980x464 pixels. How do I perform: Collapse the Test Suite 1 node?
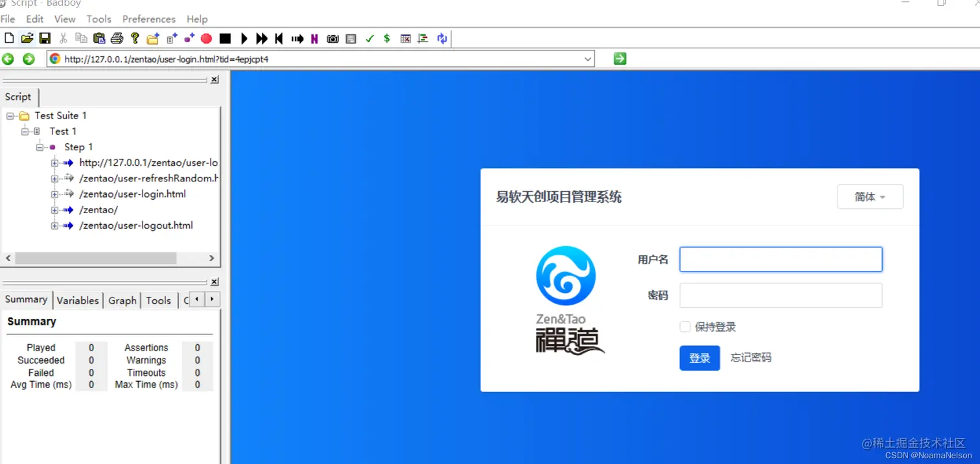tap(8, 115)
